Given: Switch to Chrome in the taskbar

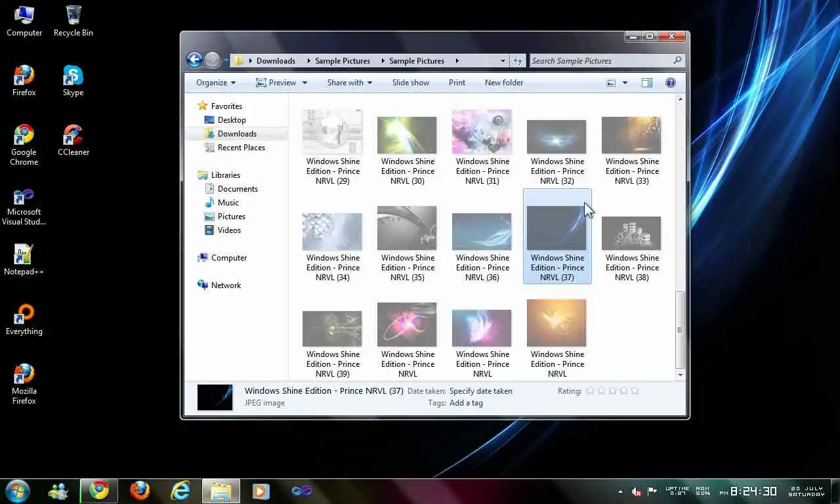Looking at the screenshot, I should point(99,491).
